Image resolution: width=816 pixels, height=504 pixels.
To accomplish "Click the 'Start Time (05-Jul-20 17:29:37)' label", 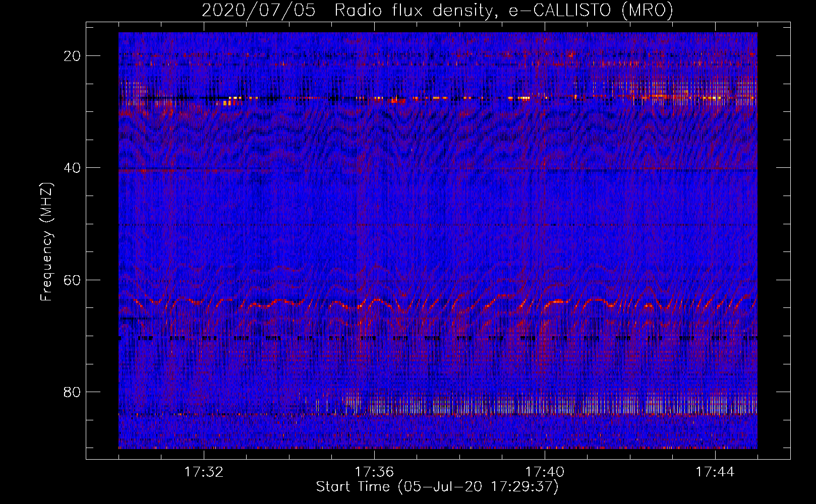I will click(437, 487).
